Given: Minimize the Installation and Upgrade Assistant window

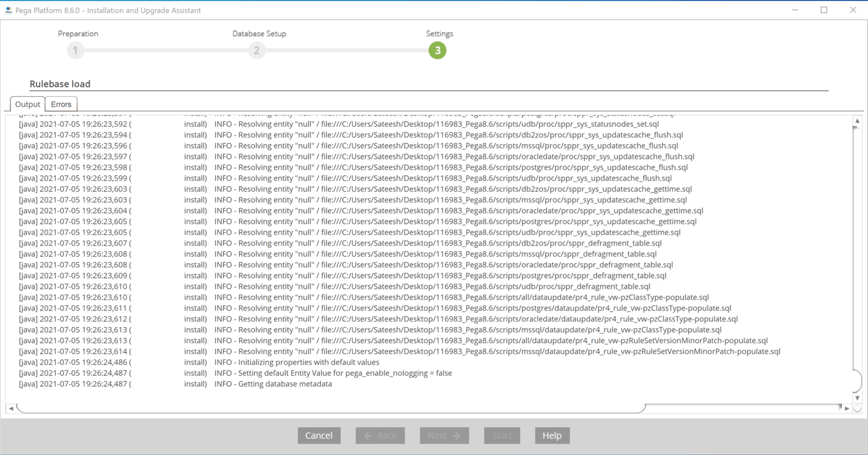Looking at the screenshot, I should click(795, 10).
